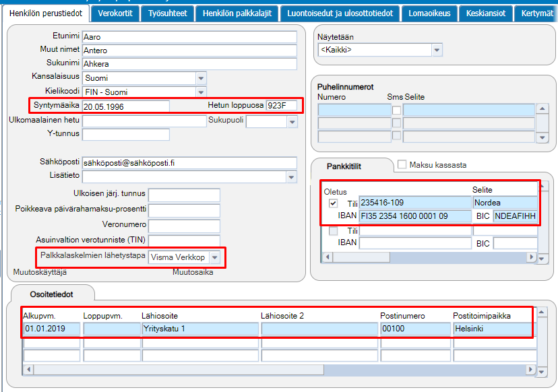Open the Kielikoodi dropdown arrow
The width and height of the screenshot is (558, 392).
(201, 92)
